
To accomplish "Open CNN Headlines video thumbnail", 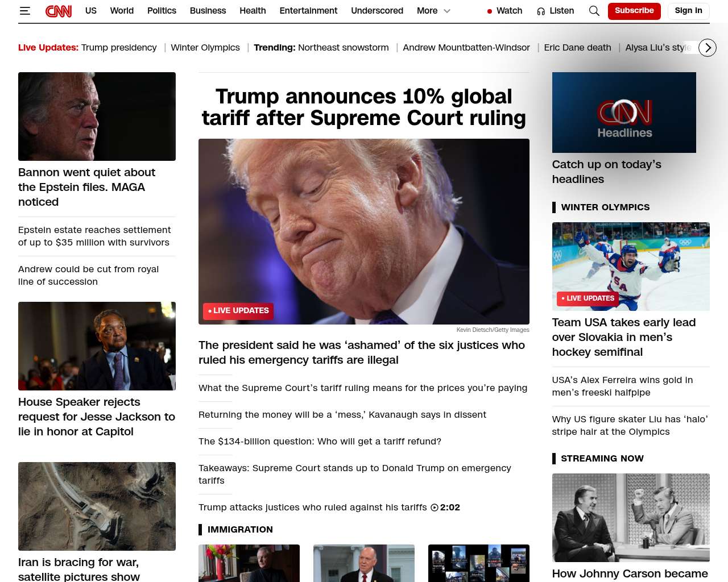I will pos(624,113).
